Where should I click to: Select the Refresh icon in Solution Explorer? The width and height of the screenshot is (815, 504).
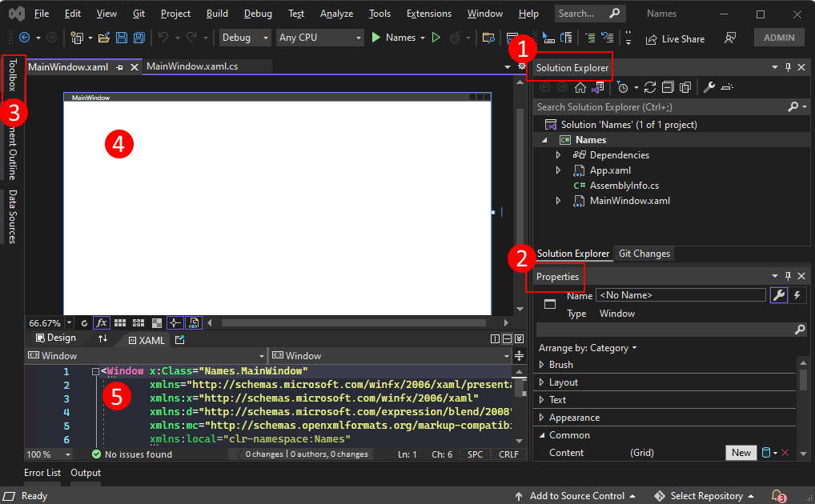(649, 87)
